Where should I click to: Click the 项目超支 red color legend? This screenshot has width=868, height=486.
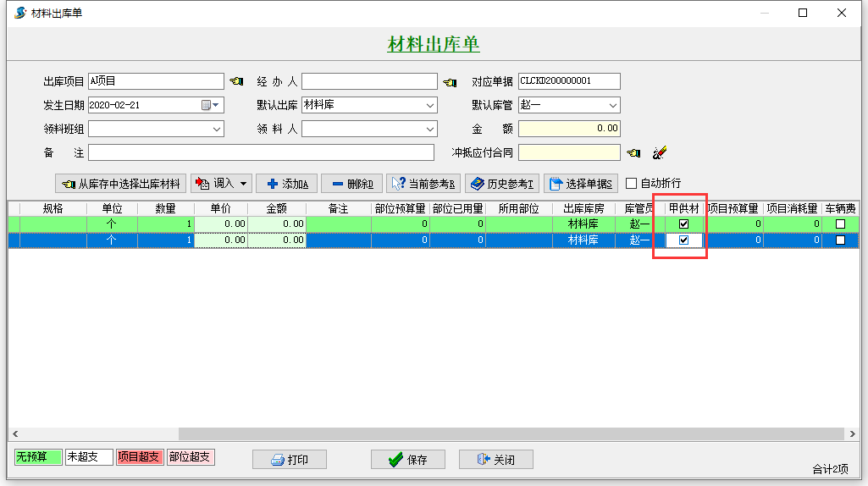(x=139, y=457)
